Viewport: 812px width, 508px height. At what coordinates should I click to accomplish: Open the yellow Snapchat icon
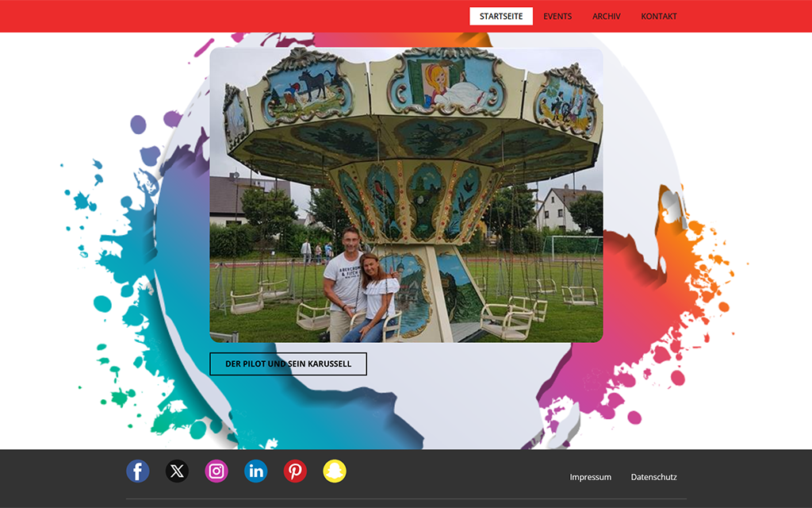335,471
